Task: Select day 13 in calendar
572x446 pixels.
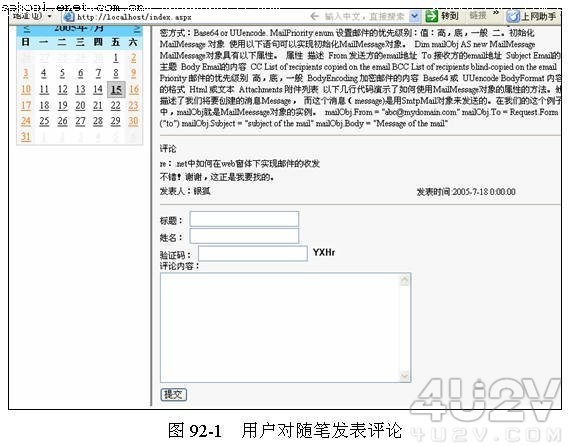Action: pos(80,89)
